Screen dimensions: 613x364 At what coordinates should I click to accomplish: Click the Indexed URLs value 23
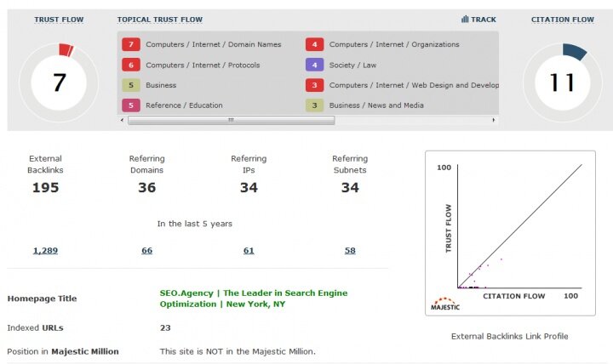click(165, 327)
